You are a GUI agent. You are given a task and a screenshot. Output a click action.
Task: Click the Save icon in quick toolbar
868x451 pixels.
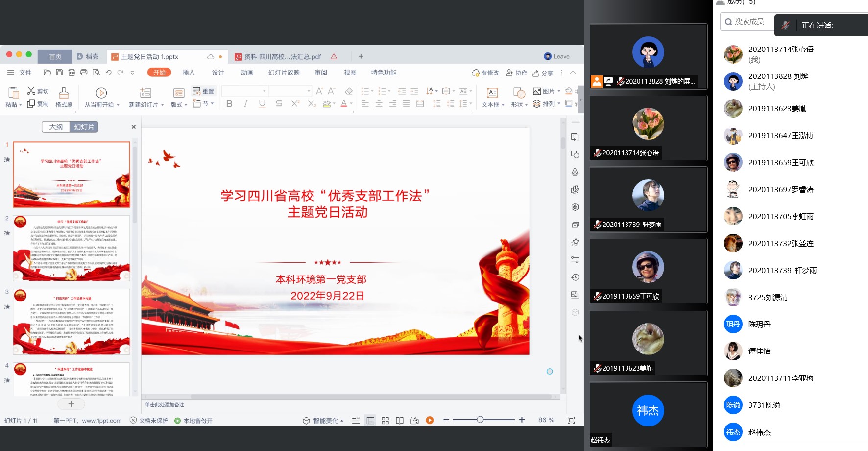click(x=59, y=73)
